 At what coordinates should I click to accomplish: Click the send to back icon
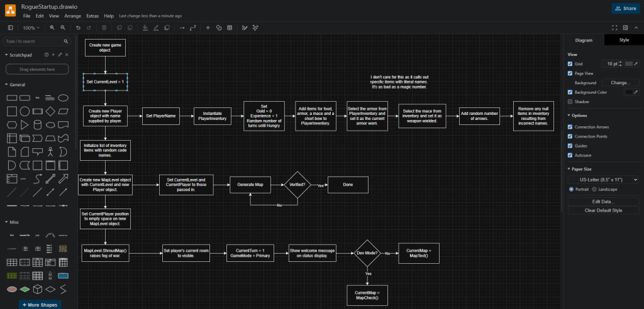click(x=130, y=28)
